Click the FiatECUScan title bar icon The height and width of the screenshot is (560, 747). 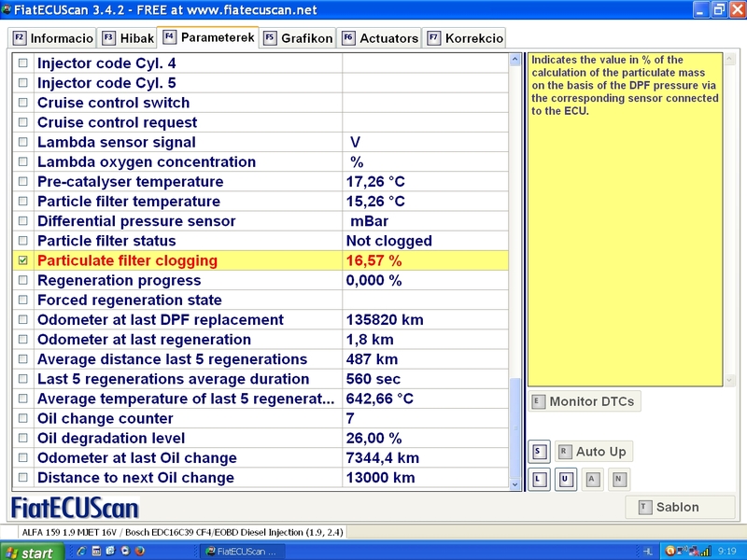(7, 9)
